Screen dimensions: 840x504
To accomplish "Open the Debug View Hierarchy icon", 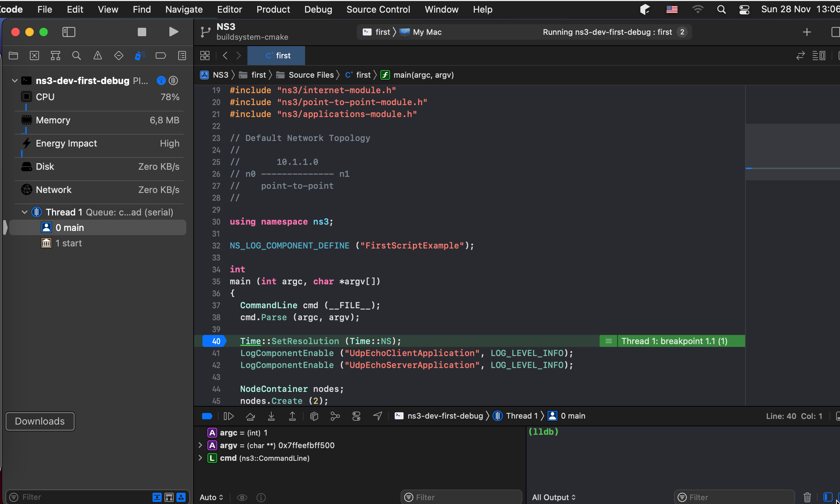I will click(x=314, y=416).
